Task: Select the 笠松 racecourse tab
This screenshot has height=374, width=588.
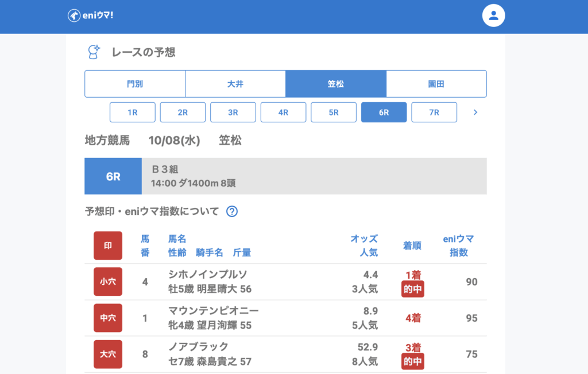Action: click(336, 84)
